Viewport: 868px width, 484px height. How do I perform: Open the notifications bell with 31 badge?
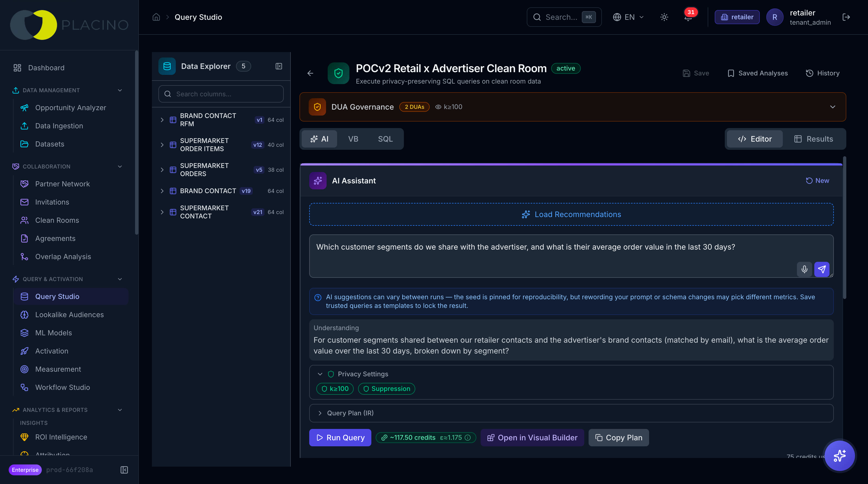click(688, 17)
